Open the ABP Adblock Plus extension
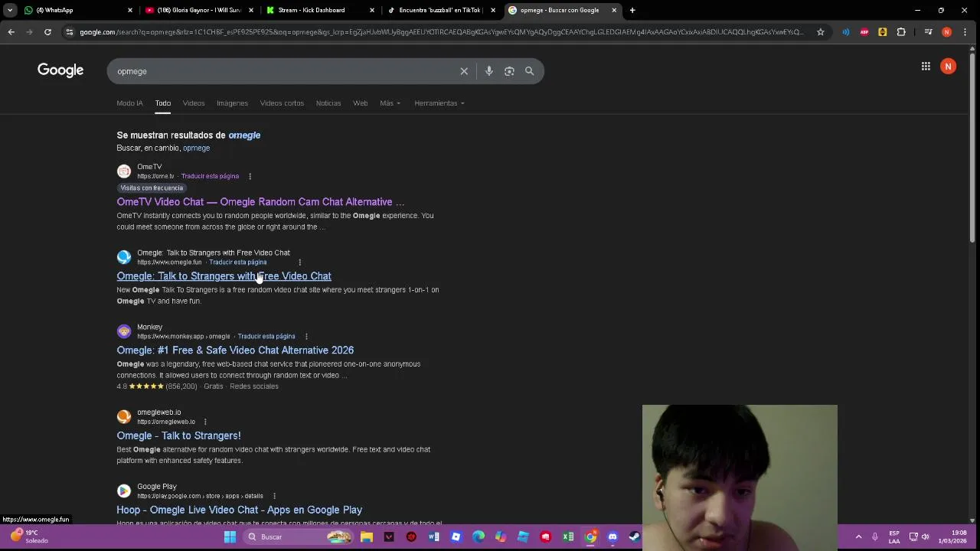The image size is (980, 551). click(864, 32)
